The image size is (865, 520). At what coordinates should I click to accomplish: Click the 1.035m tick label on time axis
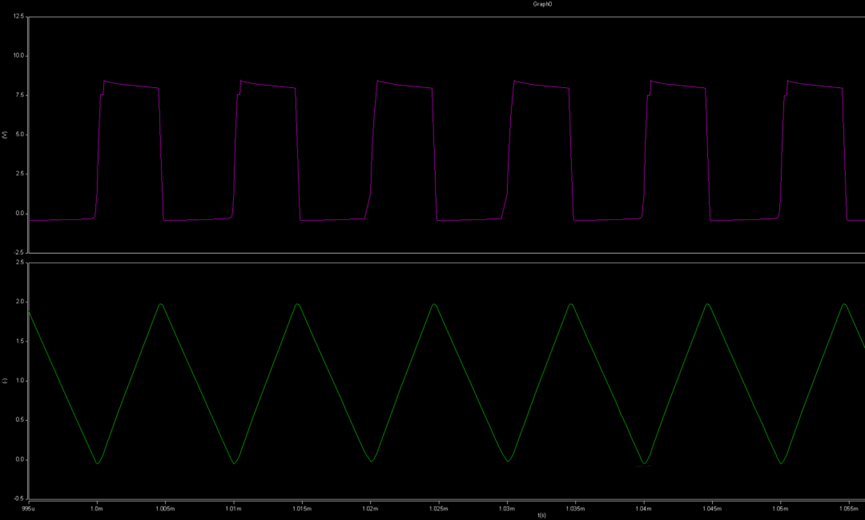pos(575,507)
